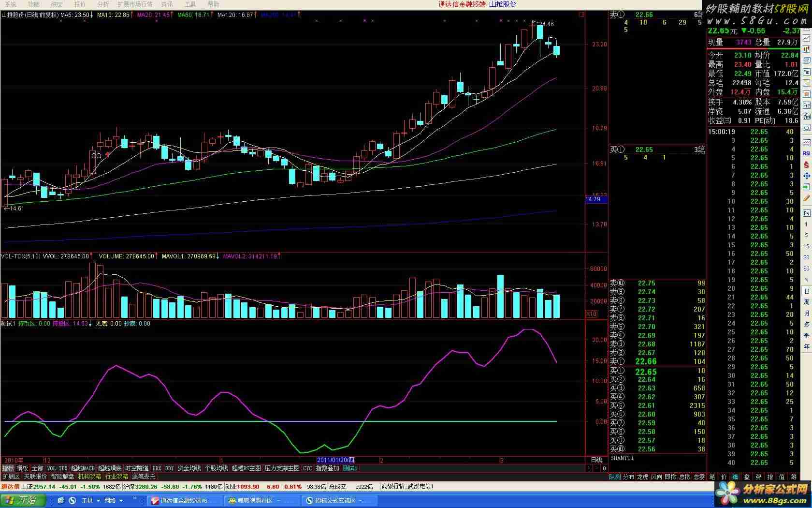Click the Fn2 icon in right sidebar

point(806,105)
